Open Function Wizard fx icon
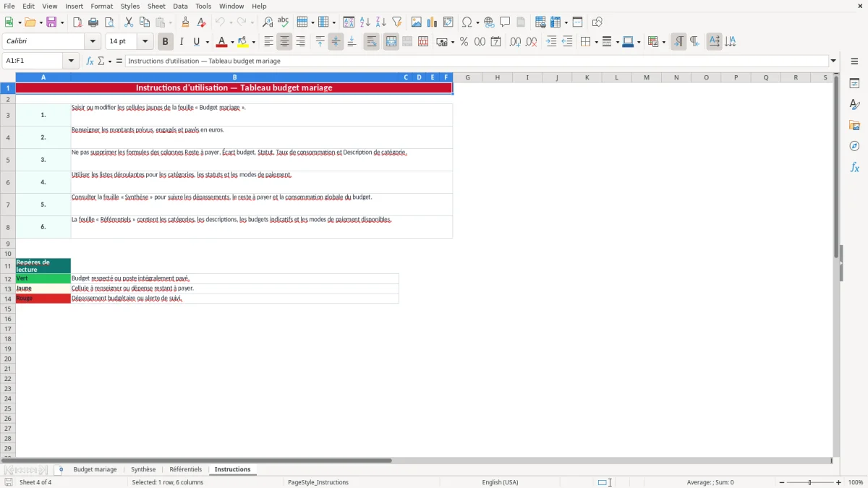 pos(90,61)
